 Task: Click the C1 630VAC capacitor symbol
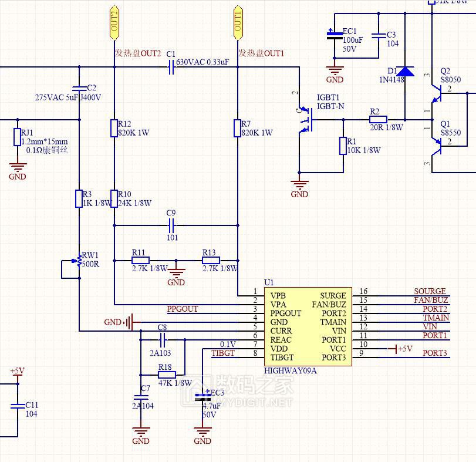pyautogui.click(x=171, y=68)
